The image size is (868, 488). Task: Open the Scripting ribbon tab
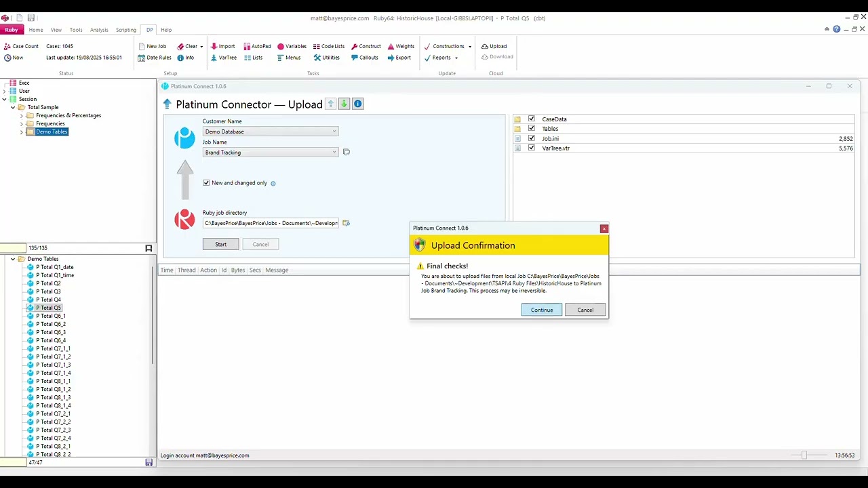[x=126, y=30]
